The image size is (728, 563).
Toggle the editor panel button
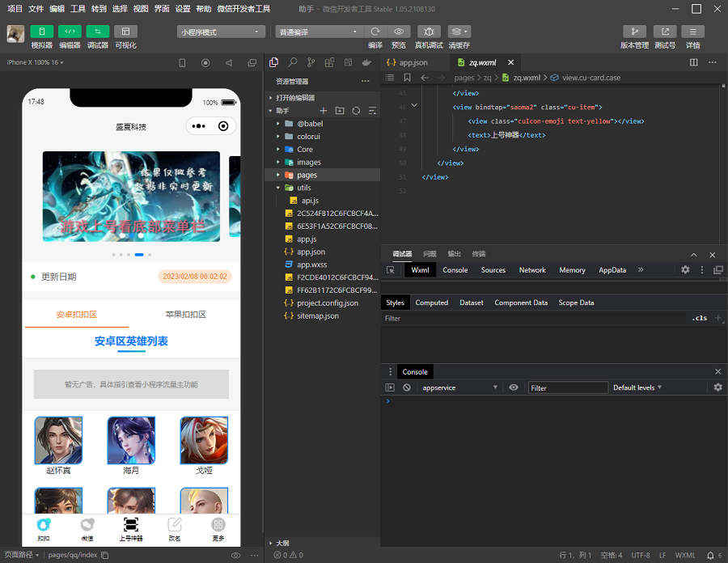pos(70,32)
